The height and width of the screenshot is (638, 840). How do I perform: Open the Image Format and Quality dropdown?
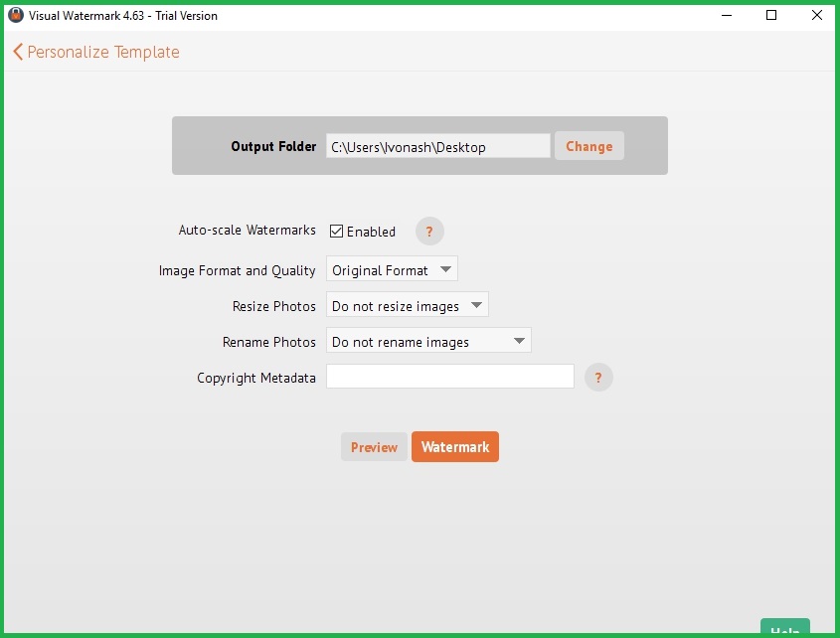[x=392, y=269]
